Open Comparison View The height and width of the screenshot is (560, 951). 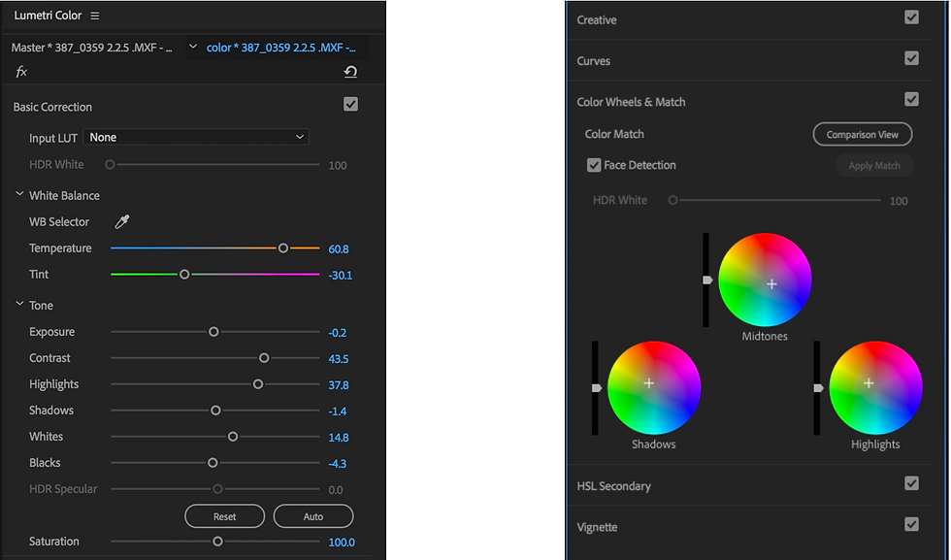tap(862, 134)
